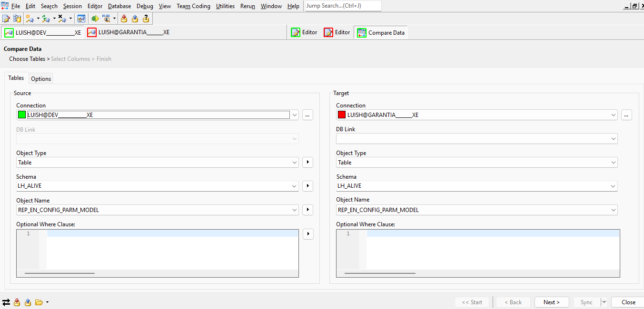644x309 pixels.
Task: Click the green execute arrow icon
Action: pyautogui.click(x=95, y=19)
